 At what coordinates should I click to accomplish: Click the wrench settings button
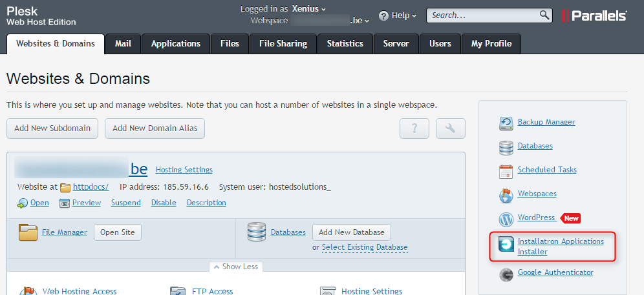tap(451, 128)
